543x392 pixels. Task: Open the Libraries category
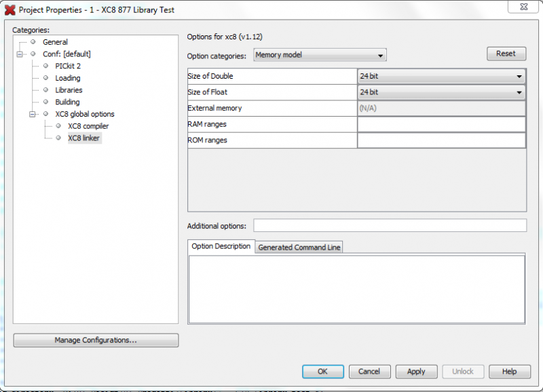(69, 90)
